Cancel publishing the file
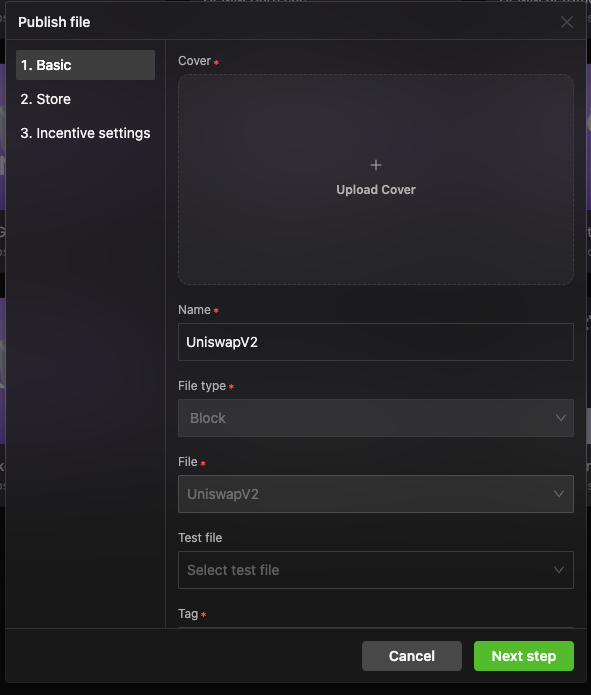591x695 pixels. click(x=411, y=656)
